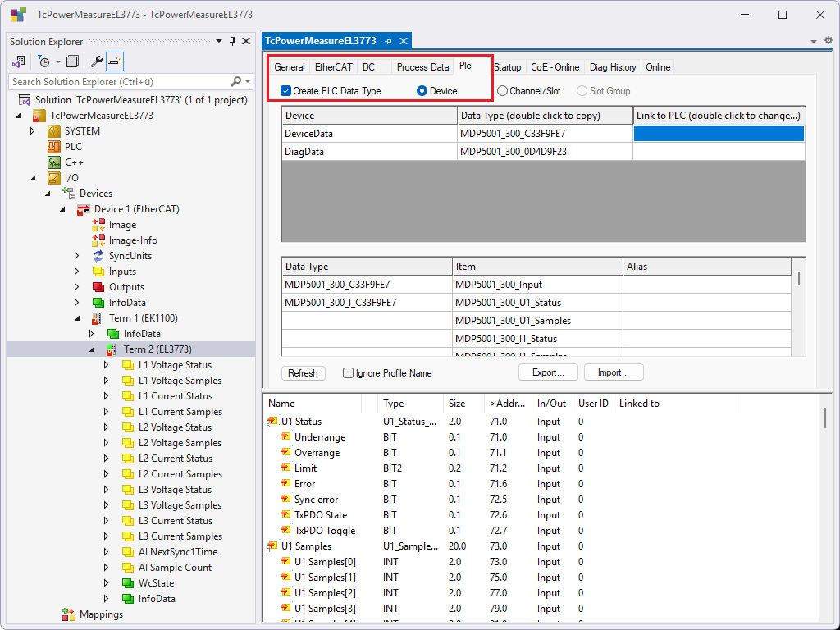
Task: Click the PLC node icon
Action: point(54,147)
